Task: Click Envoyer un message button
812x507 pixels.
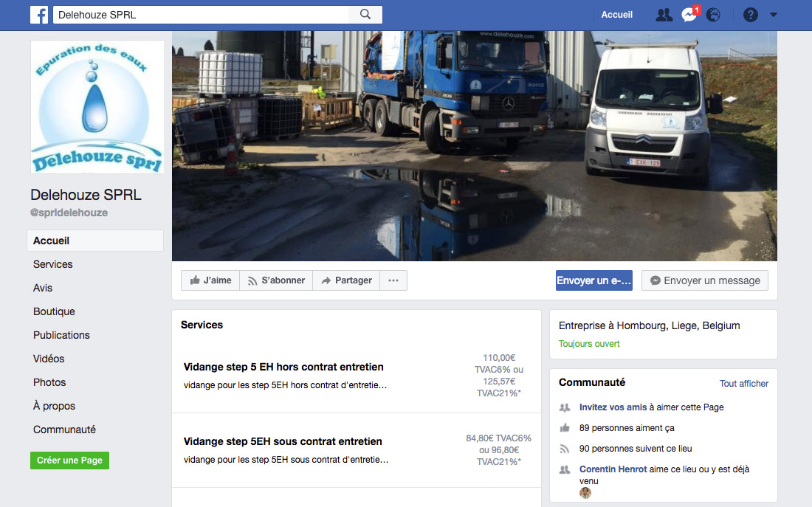Action: coord(705,280)
